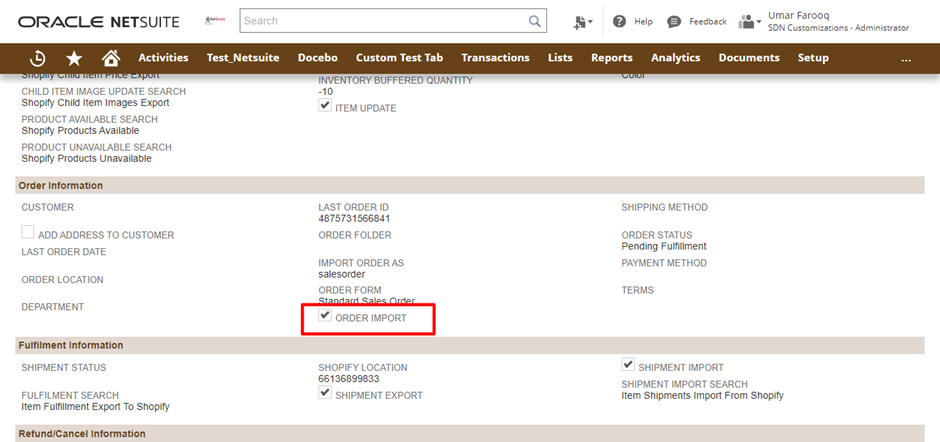The height and width of the screenshot is (442, 940).
Task: Toggle the Shipment Import checkbox
Action: click(628, 365)
